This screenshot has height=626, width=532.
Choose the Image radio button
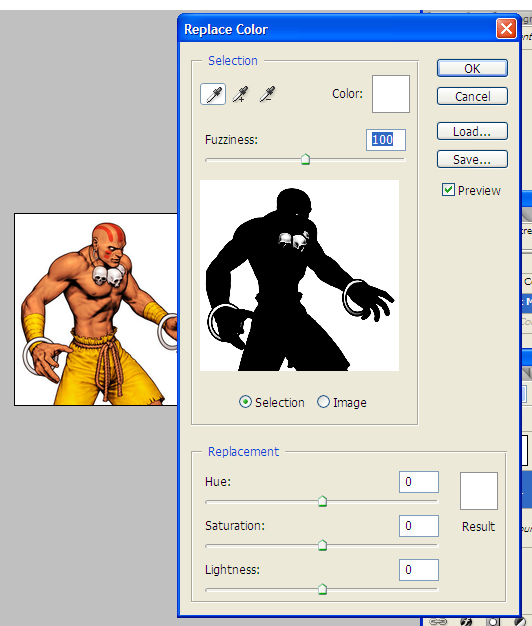[x=323, y=402]
